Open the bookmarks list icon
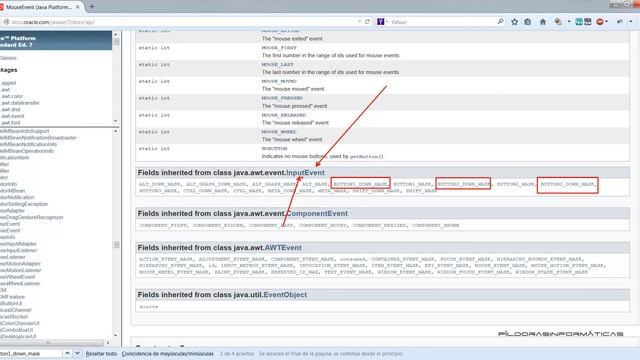640x360 pixels. click(527, 22)
